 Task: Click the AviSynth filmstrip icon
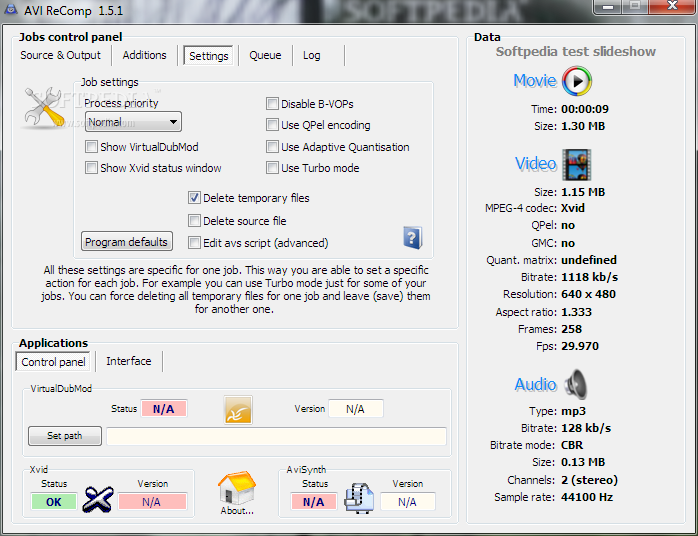coord(359,498)
